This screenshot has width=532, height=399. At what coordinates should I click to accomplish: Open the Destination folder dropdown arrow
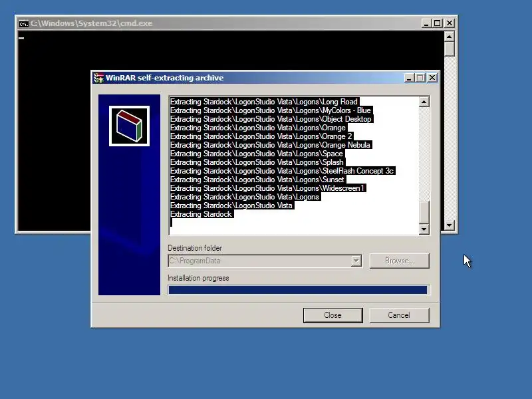coord(356,261)
